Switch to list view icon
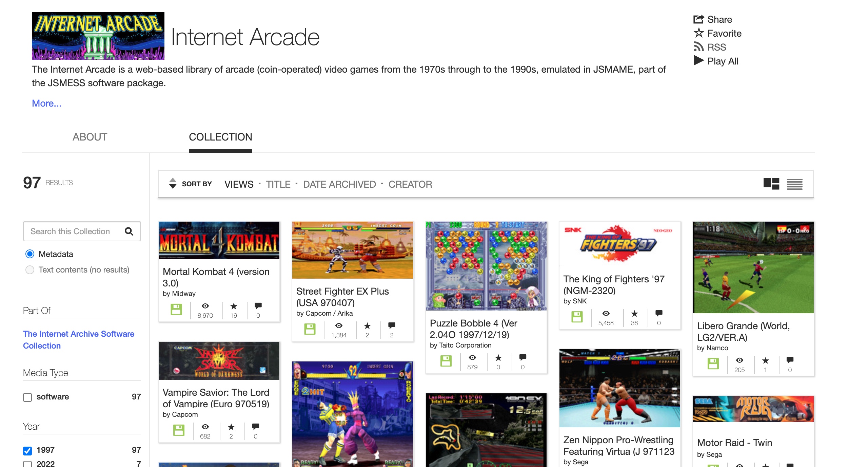The image size is (868, 467). pos(794,184)
